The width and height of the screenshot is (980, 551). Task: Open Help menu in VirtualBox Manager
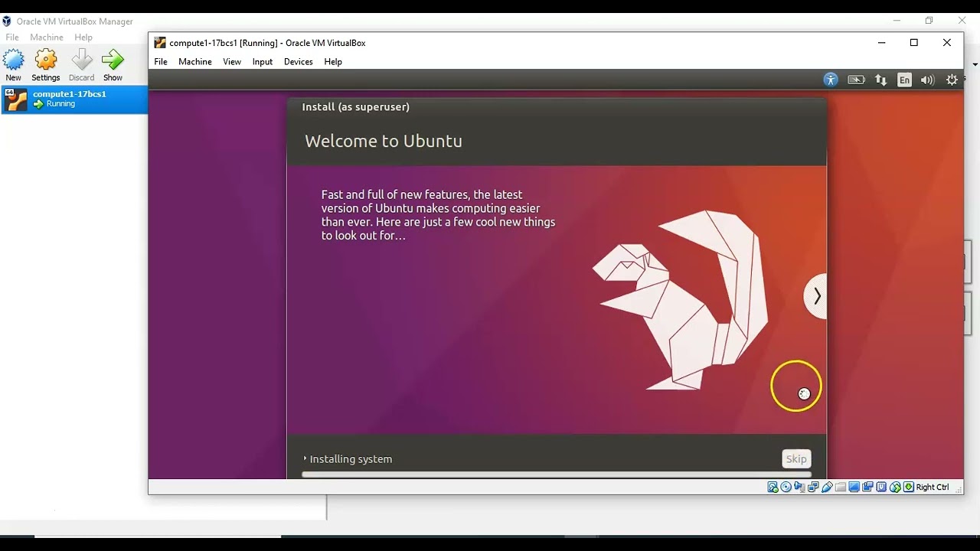[83, 37]
